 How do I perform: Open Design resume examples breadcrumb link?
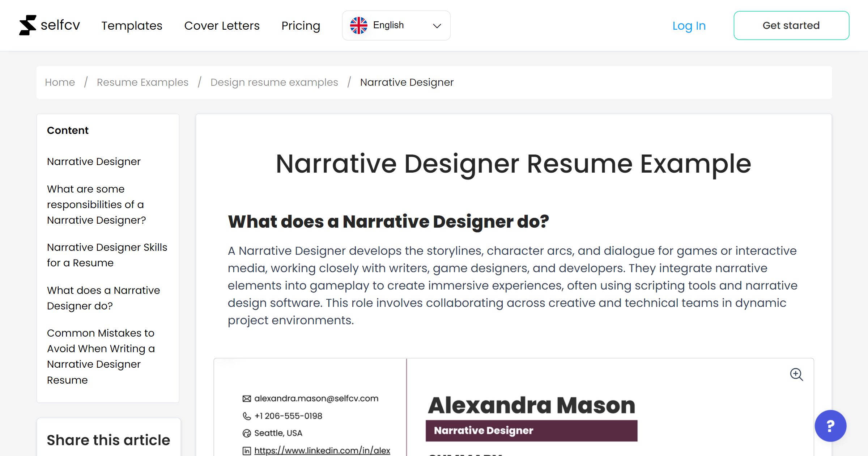(x=274, y=82)
